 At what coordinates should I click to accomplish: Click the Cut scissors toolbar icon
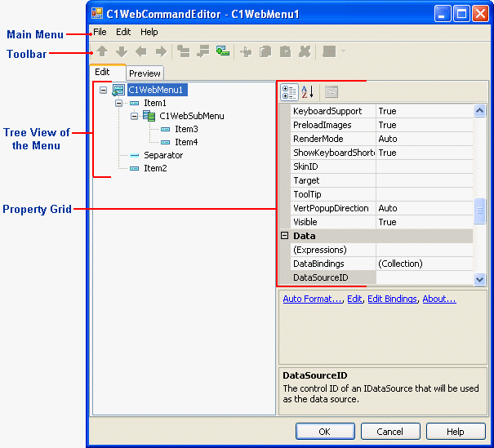[246, 51]
